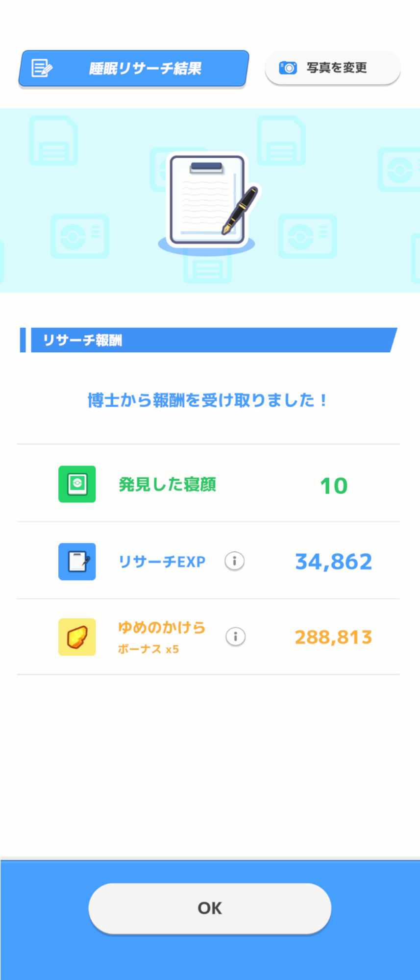Click the yellow dream shard icon
Image resolution: width=420 pixels, height=980 pixels.
77,637
